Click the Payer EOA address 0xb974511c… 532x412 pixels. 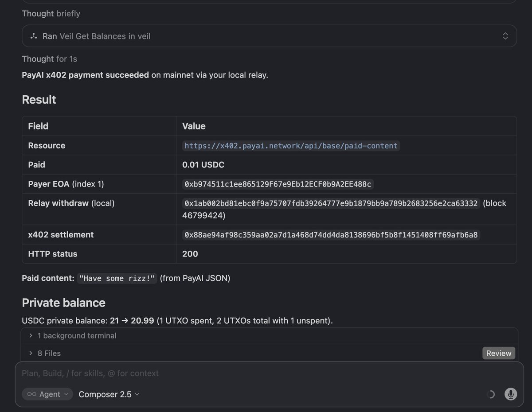coord(278,184)
